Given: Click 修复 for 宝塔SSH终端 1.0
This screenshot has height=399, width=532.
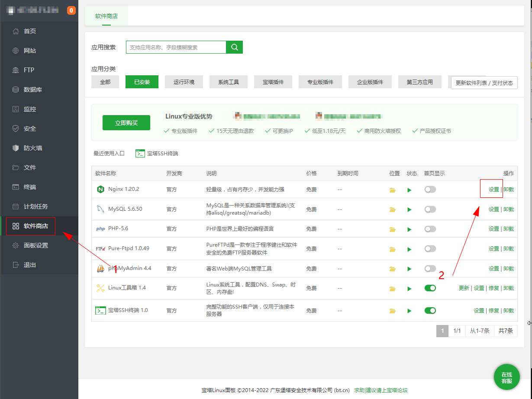Looking at the screenshot, I should (494, 310).
